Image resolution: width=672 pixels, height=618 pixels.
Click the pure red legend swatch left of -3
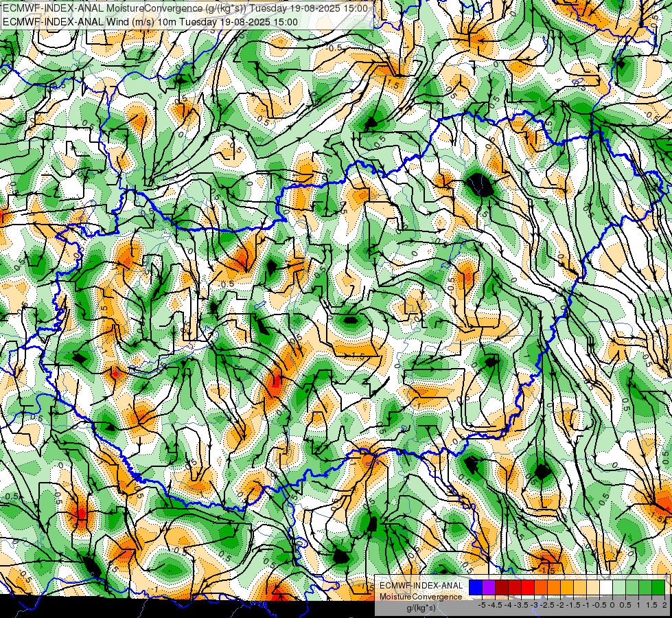click(x=528, y=588)
